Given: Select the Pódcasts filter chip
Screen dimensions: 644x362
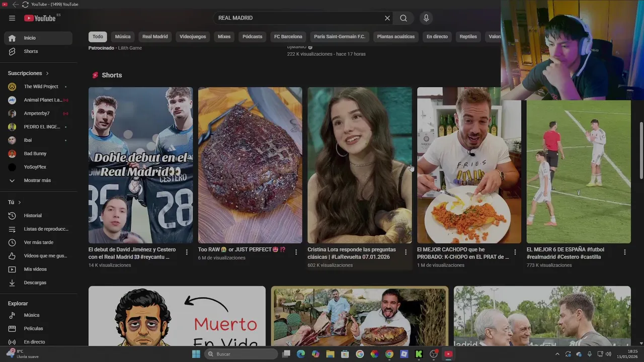Looking at the screenshot, I should (252, 37).
